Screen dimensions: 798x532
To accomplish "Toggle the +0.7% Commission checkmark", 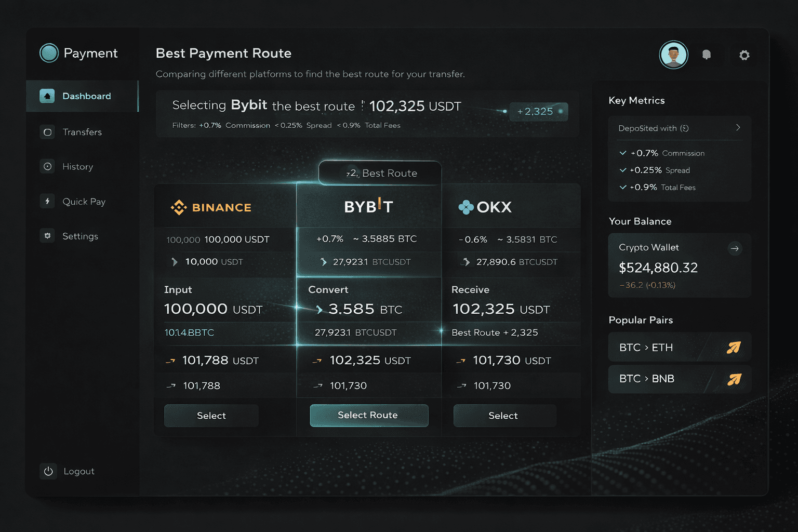I will point(623,153).
